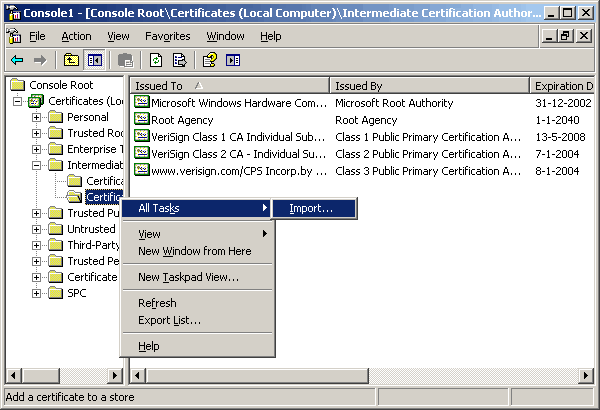Select the Root Agency issued-by cell

(x=366, y=120)
